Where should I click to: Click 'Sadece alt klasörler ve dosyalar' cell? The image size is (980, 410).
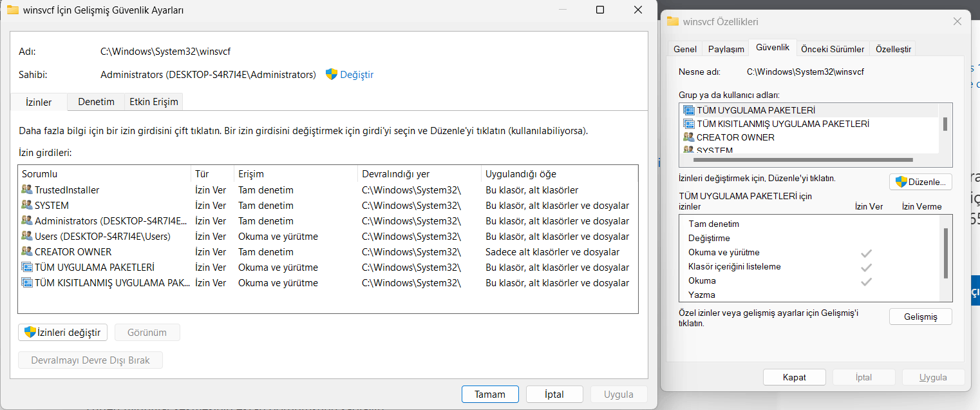[x=552, y=252]
